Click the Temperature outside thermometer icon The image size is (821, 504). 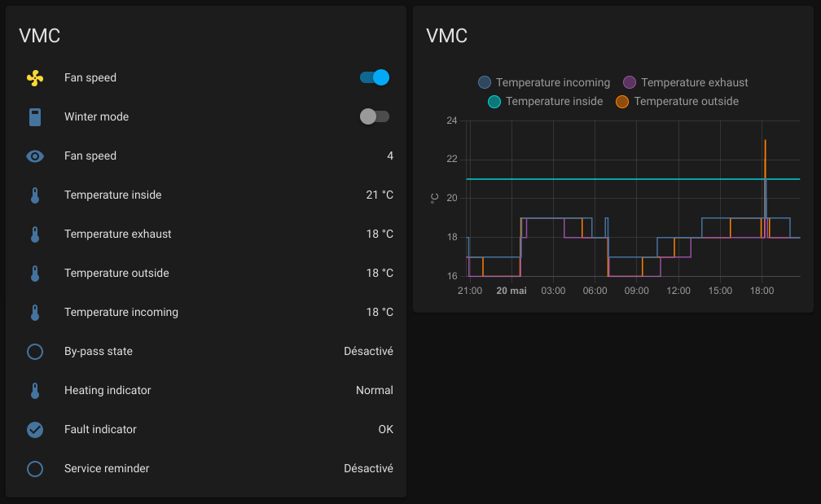point(34,274)
